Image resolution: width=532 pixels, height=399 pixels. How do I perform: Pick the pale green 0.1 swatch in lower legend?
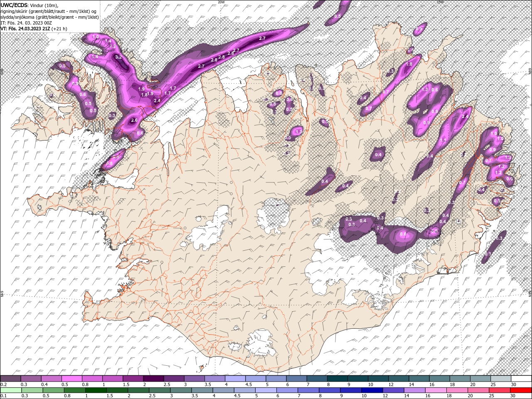10,390
